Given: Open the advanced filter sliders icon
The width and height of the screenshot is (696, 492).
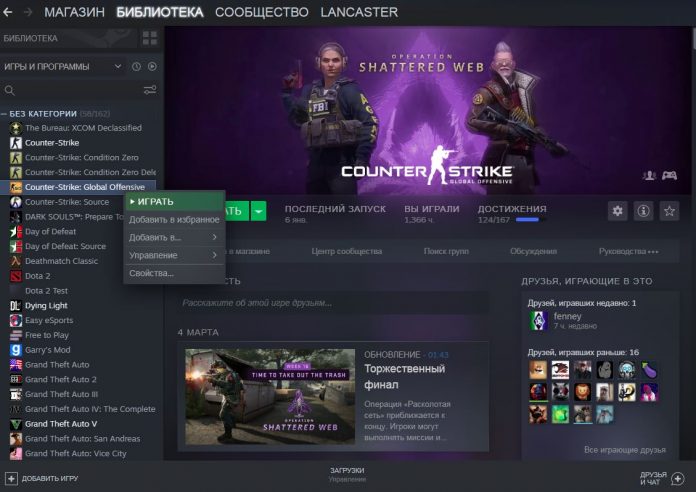Looking at the screenshot, I should pyautogui.click(x=150, y=90).
